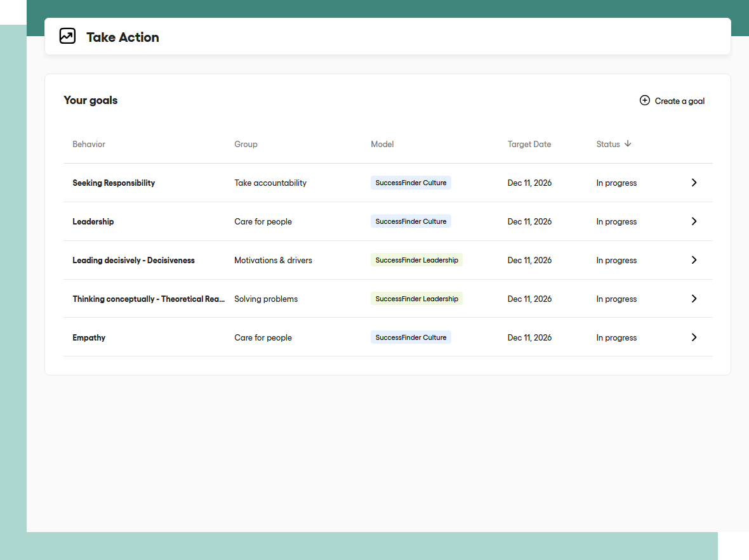
Task: Click SuccessFinder Culture tag in Leadership row
Action: [411, 221]
